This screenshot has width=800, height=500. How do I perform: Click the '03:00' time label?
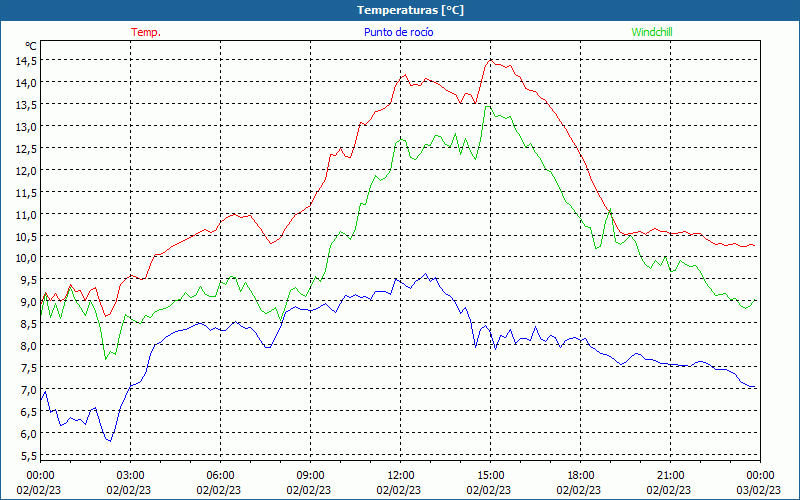[x=130, y=476]
